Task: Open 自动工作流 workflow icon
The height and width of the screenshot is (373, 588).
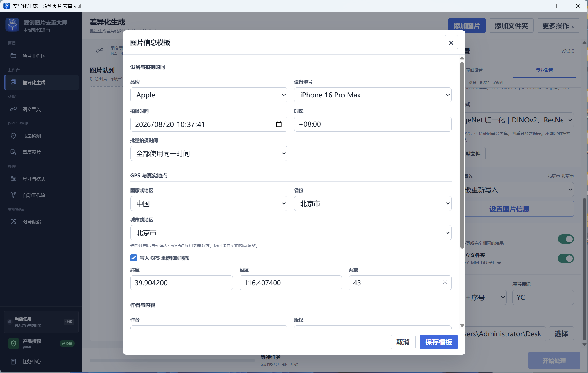Action: pyautogui.click(x=13, y=195)
